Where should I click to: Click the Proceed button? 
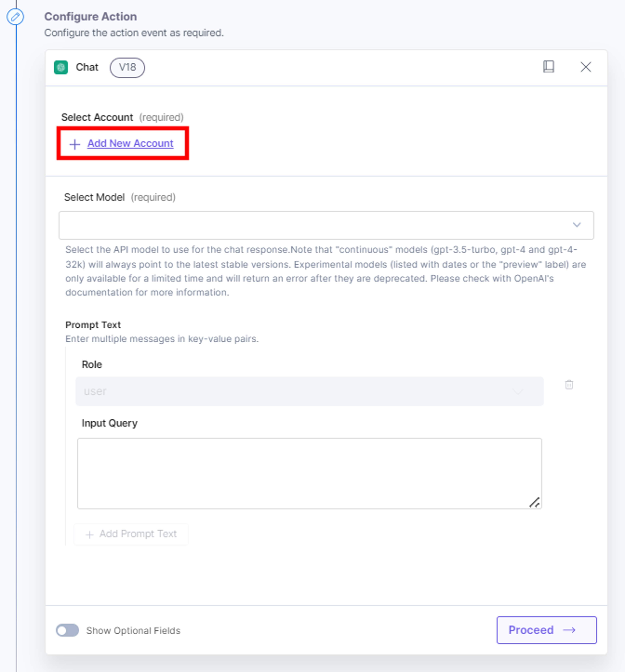point(547,630)
